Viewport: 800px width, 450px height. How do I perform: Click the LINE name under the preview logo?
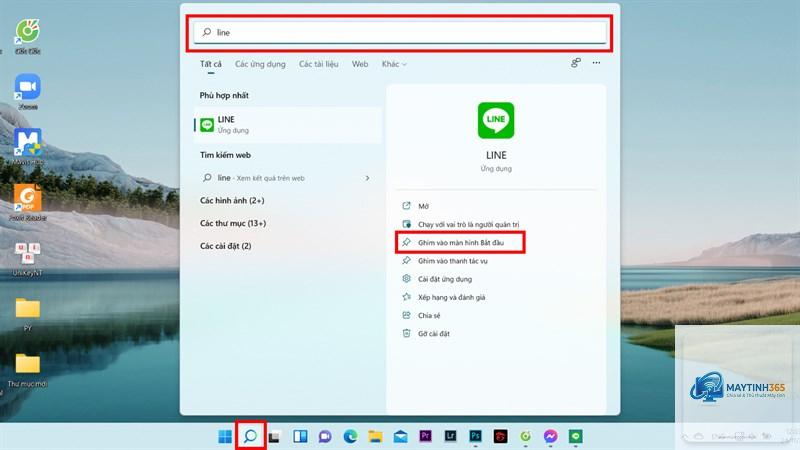496,155
